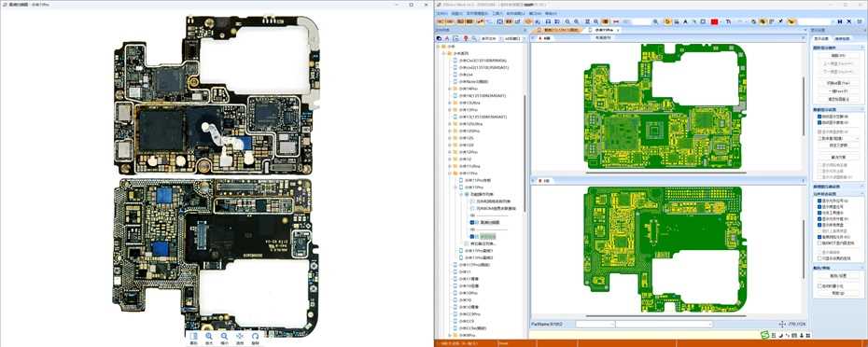
Task: Toggle the checked highlighted green item in tree
Action: (471, 236)
